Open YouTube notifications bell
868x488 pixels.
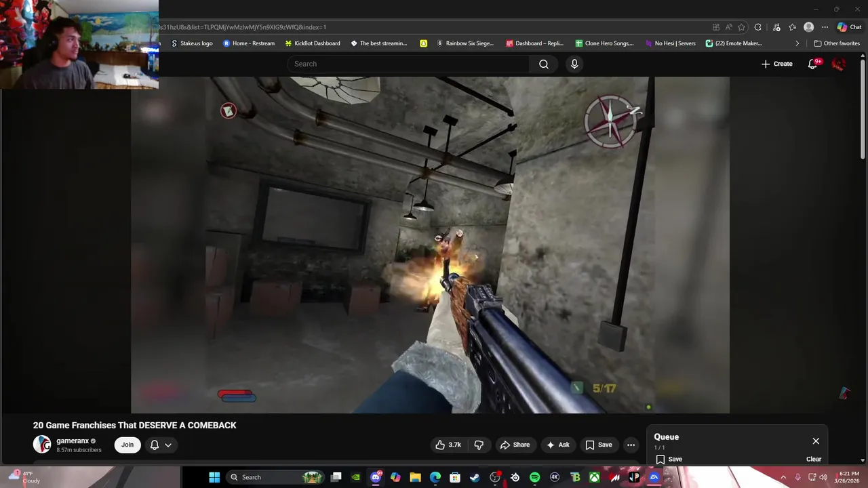click(813, 64)
